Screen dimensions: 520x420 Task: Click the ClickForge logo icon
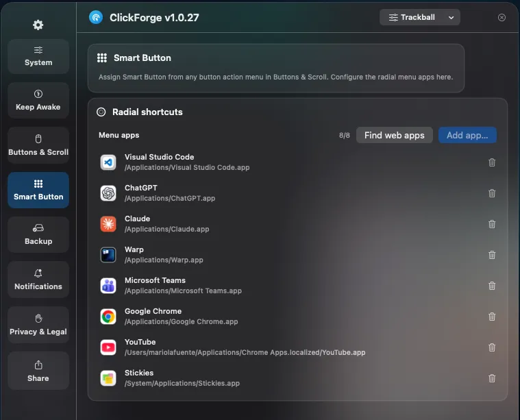(96, 17)
